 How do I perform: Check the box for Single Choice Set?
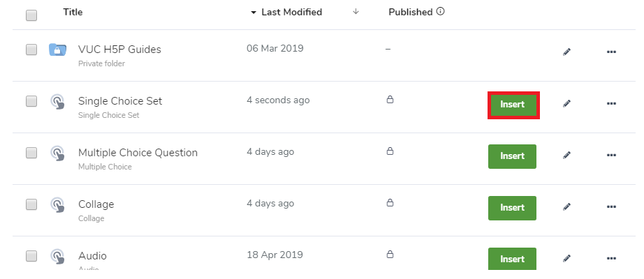tap(31, 101)
